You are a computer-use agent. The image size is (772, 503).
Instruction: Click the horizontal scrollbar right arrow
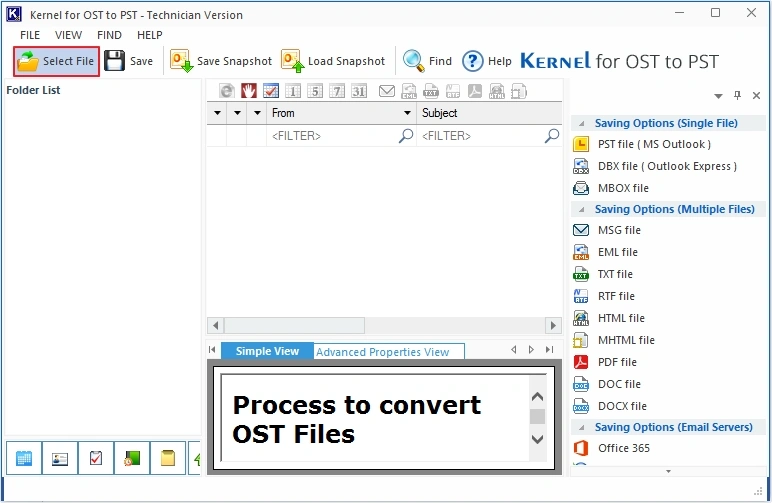[x=553, y=325]
